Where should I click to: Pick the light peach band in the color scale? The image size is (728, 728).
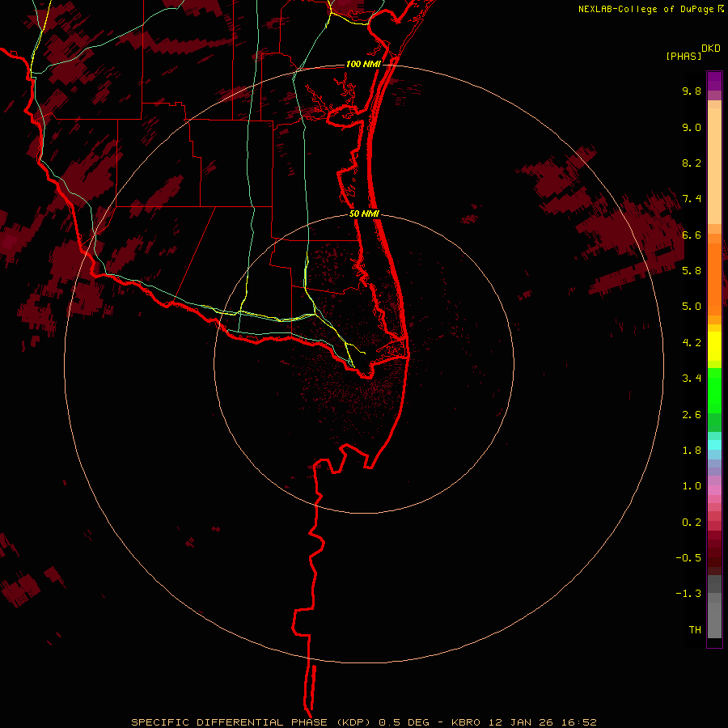(x=714, y=166)
